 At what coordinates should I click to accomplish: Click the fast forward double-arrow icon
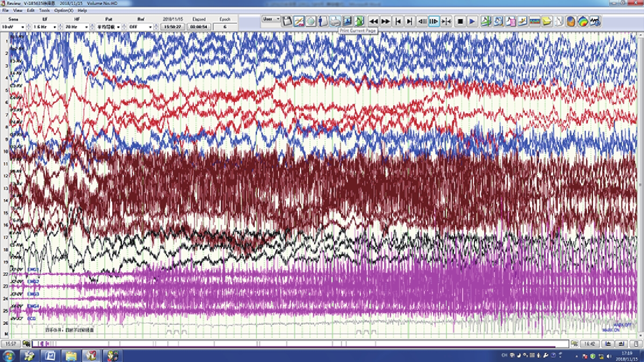(x=386, y=21)
